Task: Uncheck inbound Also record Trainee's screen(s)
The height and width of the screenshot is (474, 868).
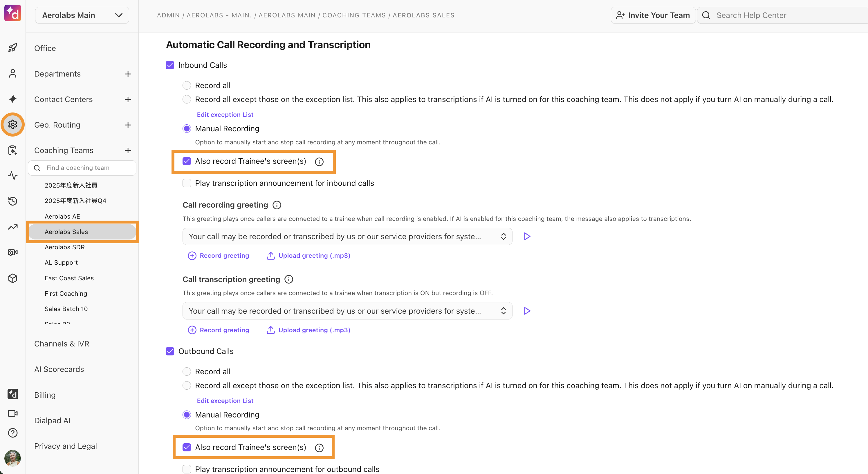Action: [x=187, y=161]
